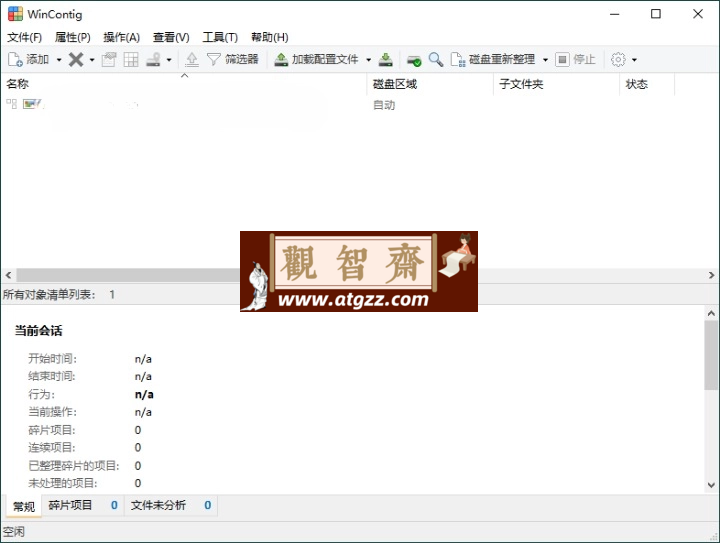Screen dimensions: 720x543
Task: Open the 操作(A) menu
Action: tap(122, 37)
